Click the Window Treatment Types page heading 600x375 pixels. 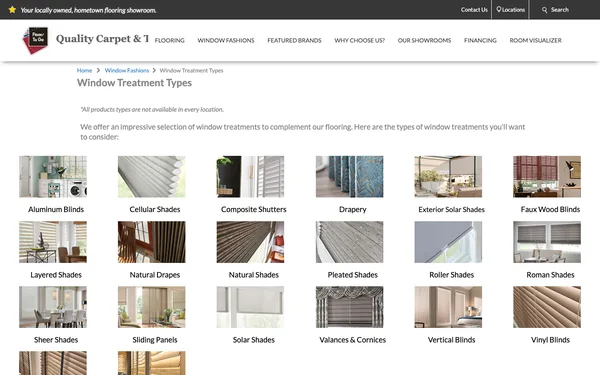tap(134, 83)
